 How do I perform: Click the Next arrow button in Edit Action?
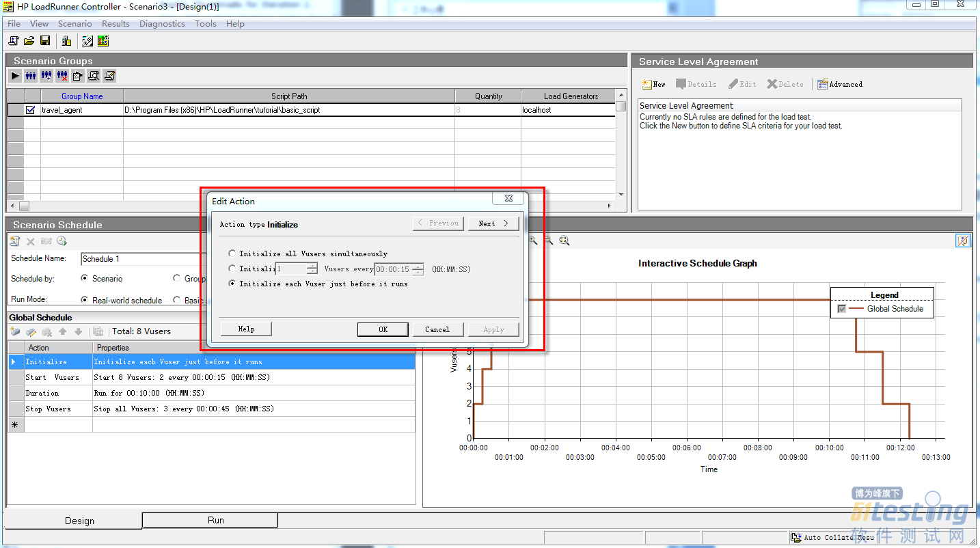(493, 223)
